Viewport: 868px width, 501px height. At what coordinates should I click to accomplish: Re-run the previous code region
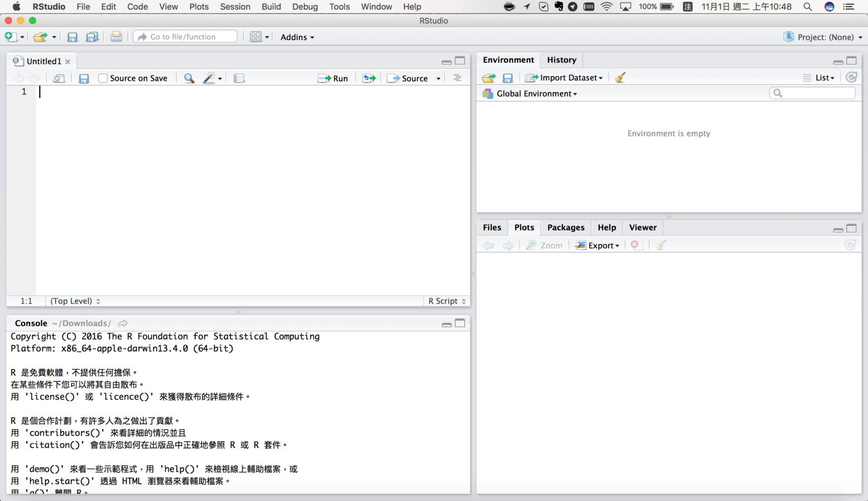coord(369,78)
